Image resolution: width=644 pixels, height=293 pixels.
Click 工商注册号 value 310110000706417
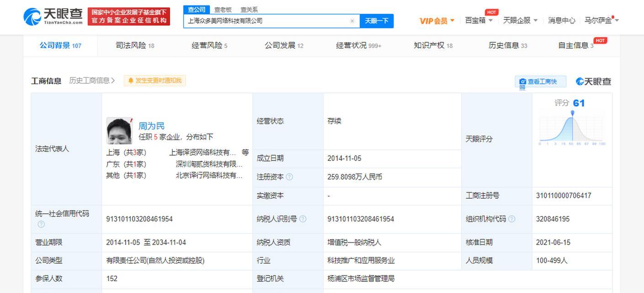pyautogui.click(x=564, y=195)
